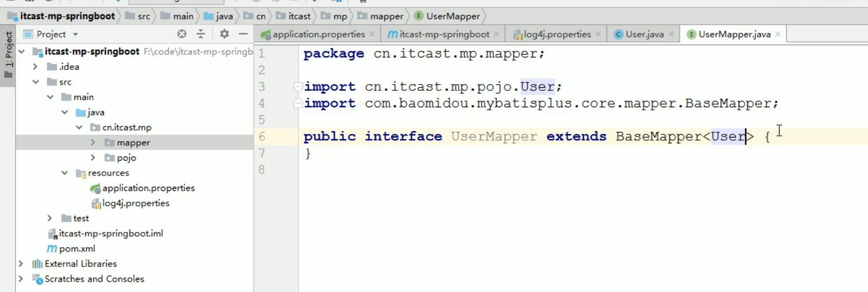
Task: Click the Collapse All icon in Project panel
Action: point(201,34)
